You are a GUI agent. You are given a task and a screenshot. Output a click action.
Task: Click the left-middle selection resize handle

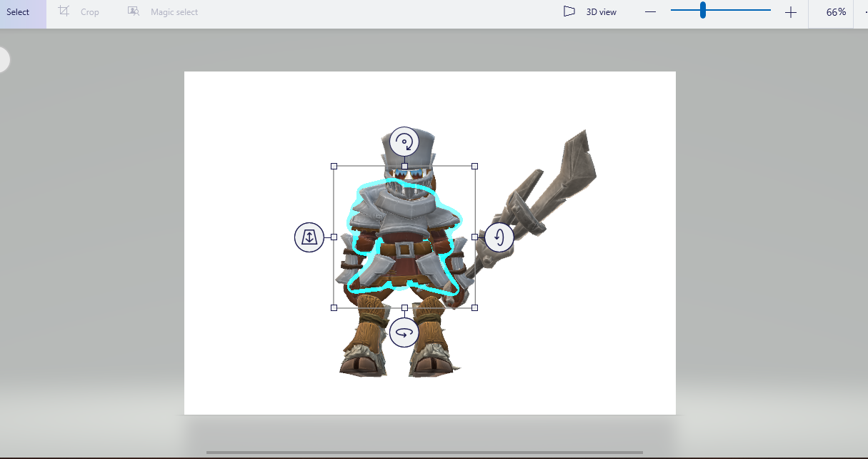[x=334, y=237]
